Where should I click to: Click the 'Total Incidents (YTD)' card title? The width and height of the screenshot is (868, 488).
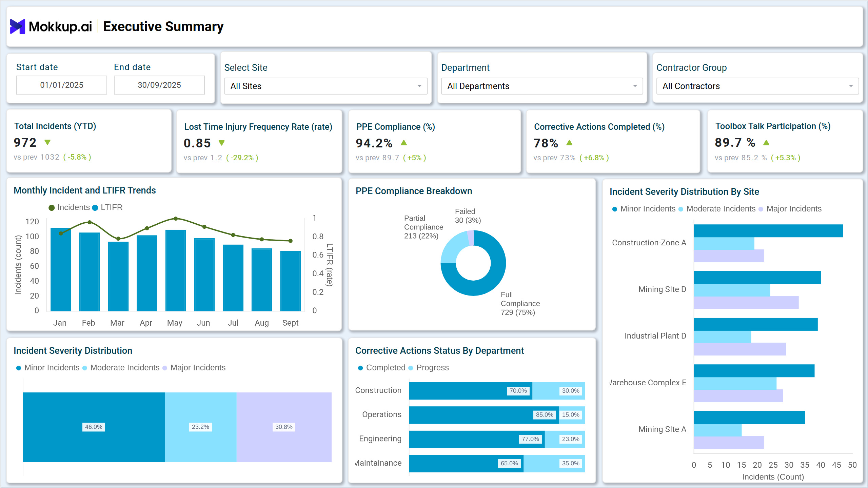(x=55, y=126)
